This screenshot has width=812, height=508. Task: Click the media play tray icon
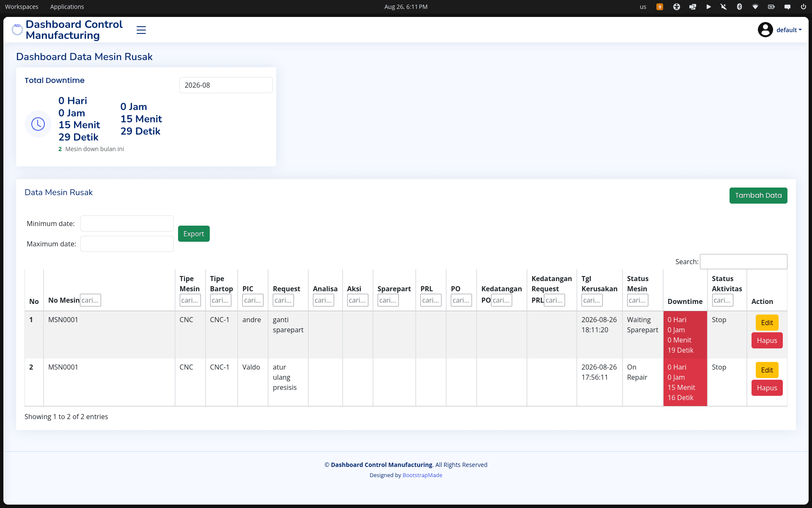[x=708, y=7]
